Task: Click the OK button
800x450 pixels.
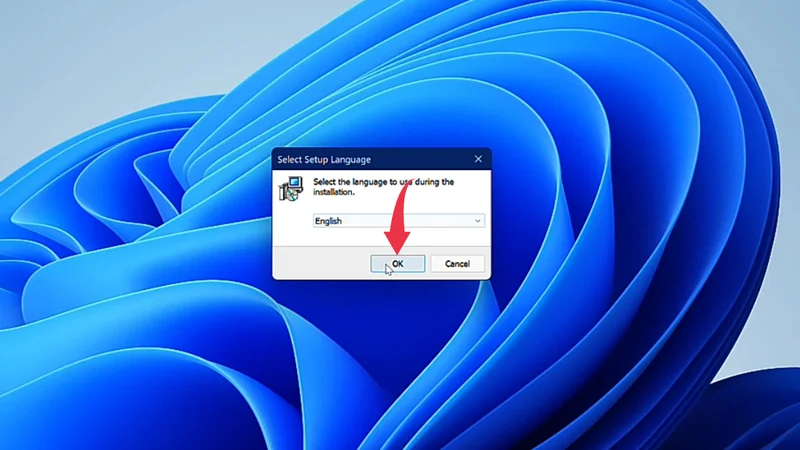Action: tap(398, 264)
